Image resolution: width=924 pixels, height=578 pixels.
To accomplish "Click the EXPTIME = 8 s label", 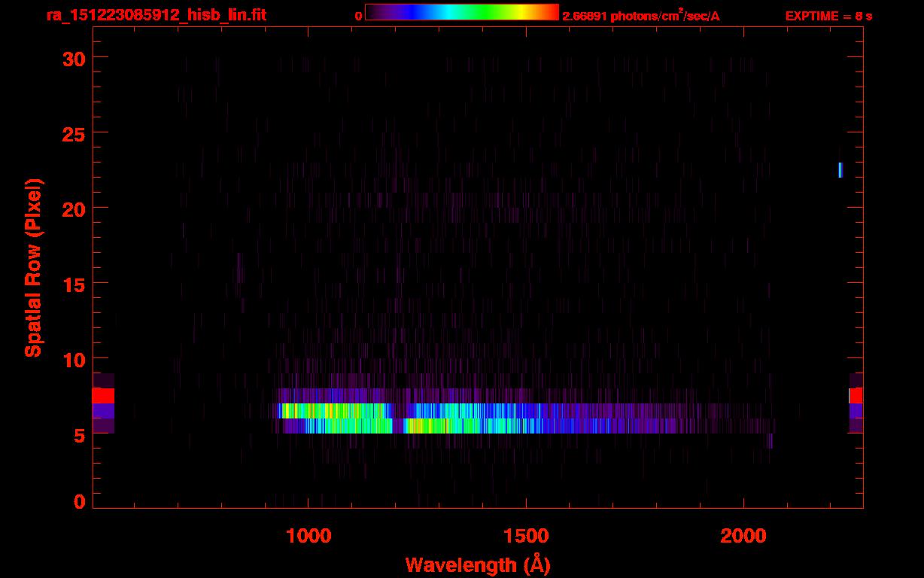I will coord(828,16).
